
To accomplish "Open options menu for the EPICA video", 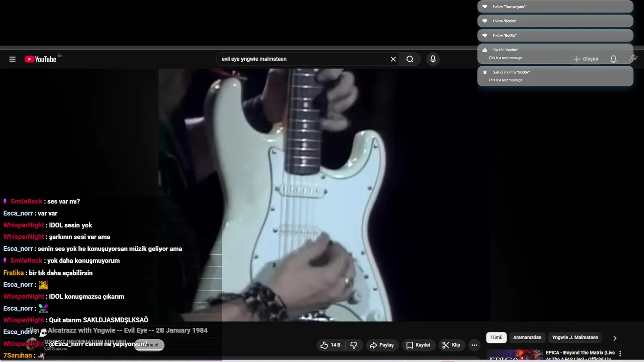I will tap(620, 354).
